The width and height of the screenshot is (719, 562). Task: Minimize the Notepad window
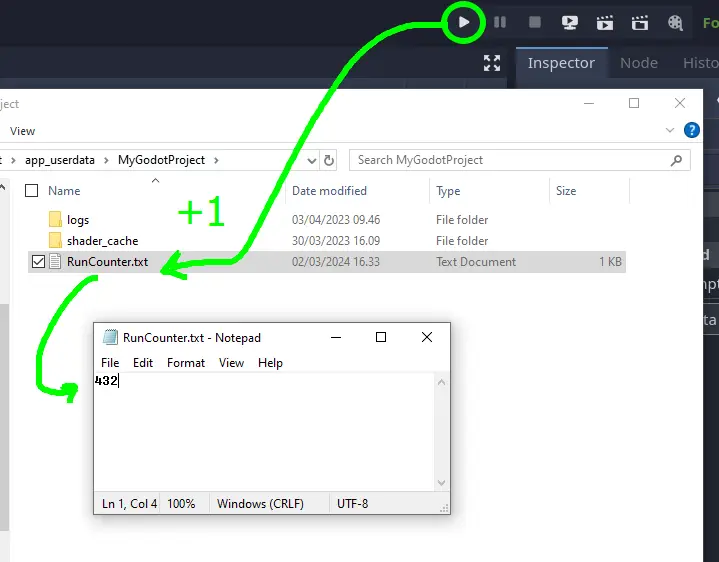[336, 337]
